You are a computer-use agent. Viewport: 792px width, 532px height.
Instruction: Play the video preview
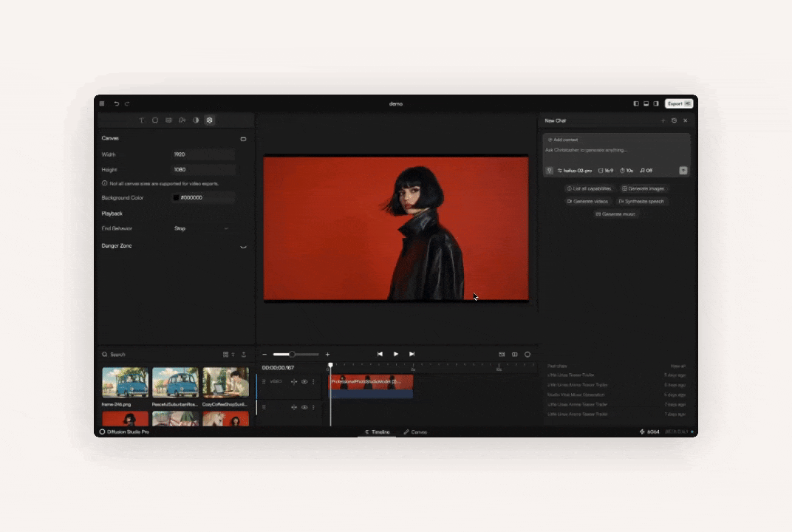tap(396, 354)
